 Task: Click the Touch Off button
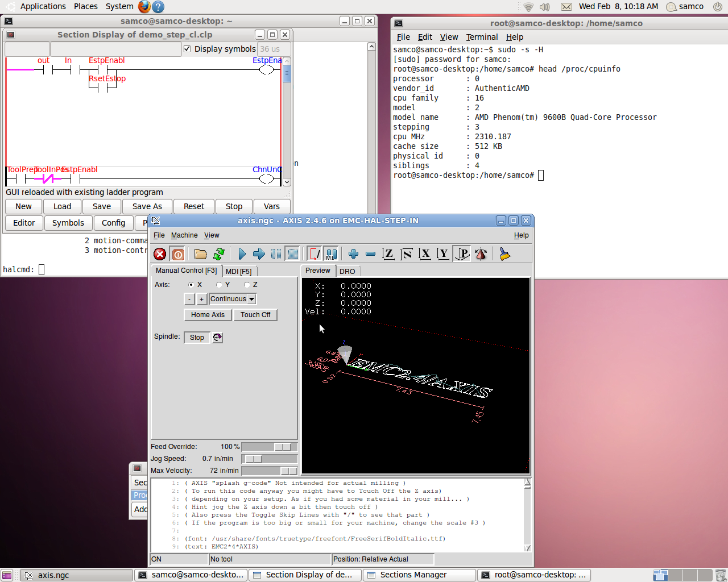coord(255,315)
